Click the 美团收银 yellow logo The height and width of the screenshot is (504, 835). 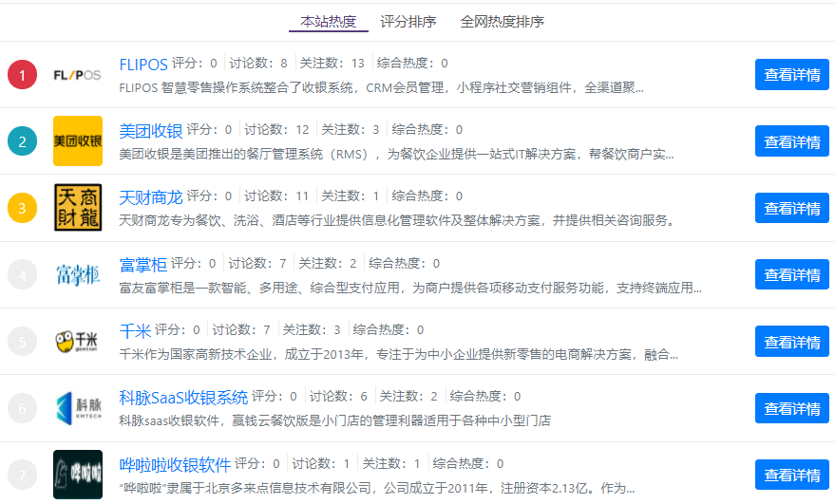point(78,141)
